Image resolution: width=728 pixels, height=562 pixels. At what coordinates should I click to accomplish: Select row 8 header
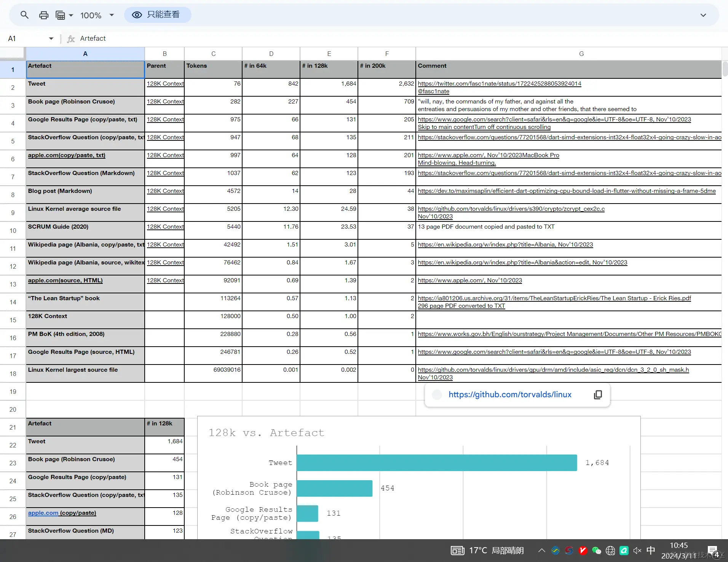tap(13, 195)
